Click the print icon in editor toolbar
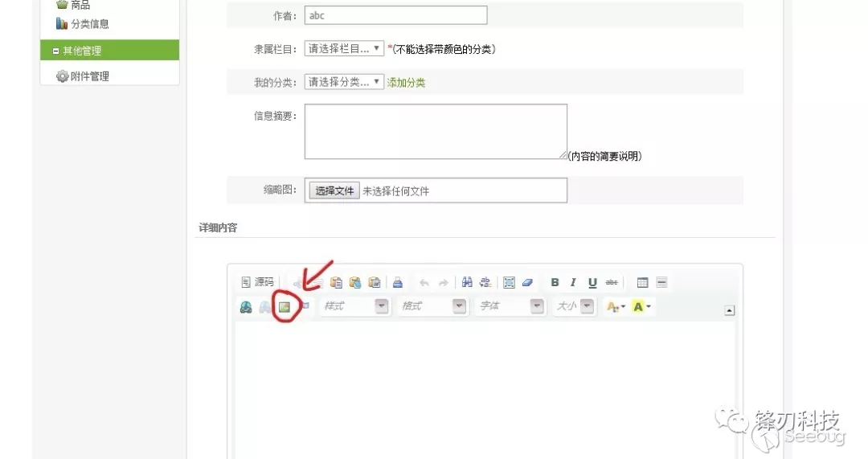 [x=397, y=282]
